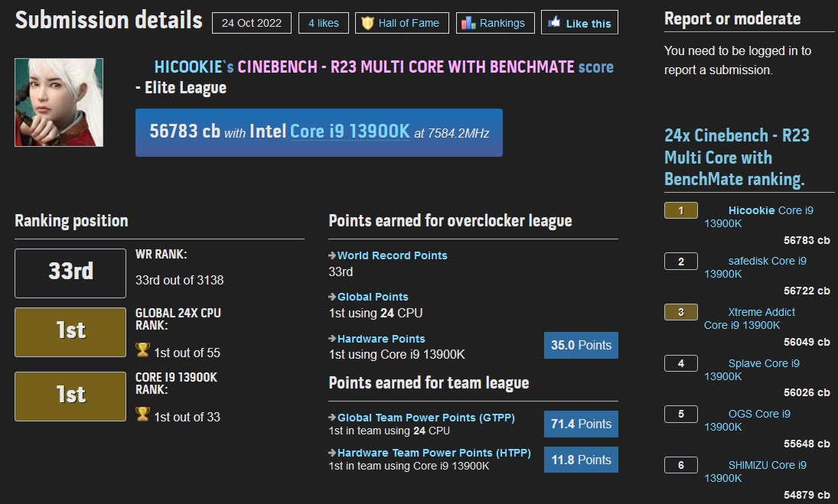This screenshot has height=504, width=838.
Task: Open Global Team Power Points (GTPP) link
Action: click(x=426, y=418)
